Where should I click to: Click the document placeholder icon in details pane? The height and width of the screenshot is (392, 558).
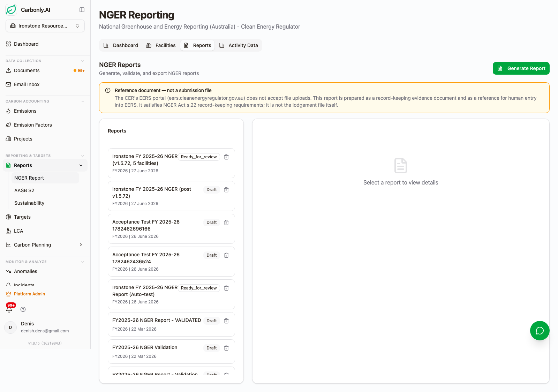(x=401, y=165)
